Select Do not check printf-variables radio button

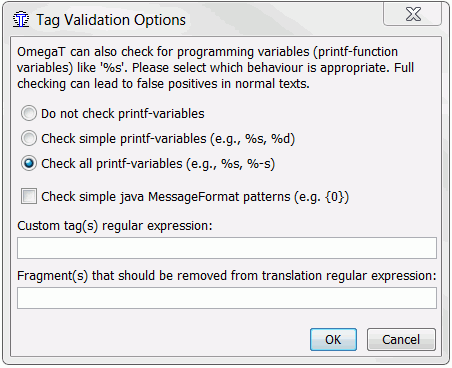(29, 113)
